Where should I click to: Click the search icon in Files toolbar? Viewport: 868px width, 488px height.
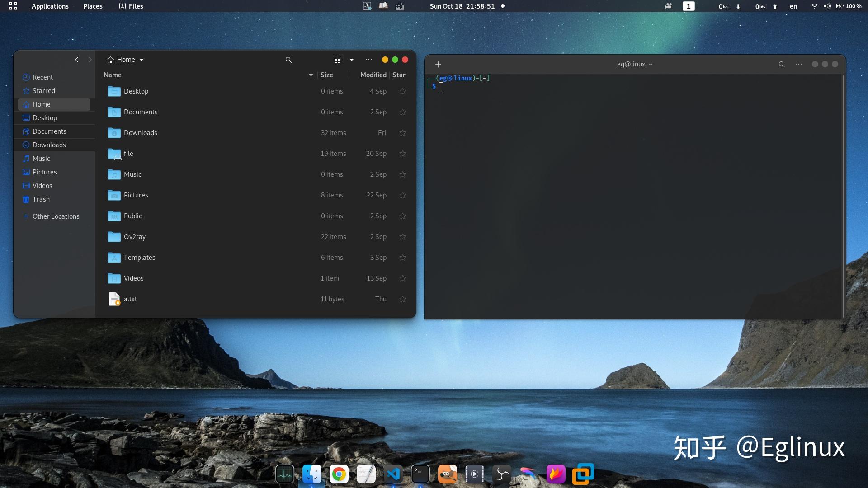288,60
